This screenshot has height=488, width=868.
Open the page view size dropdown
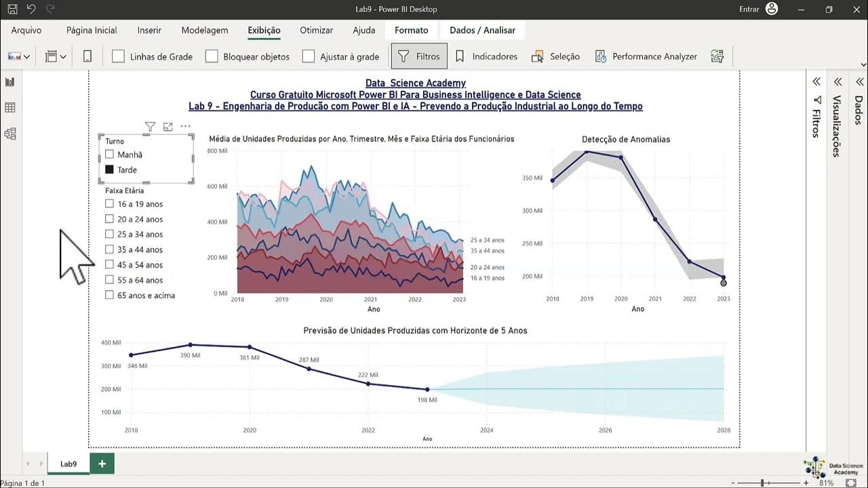coord(56,57)
